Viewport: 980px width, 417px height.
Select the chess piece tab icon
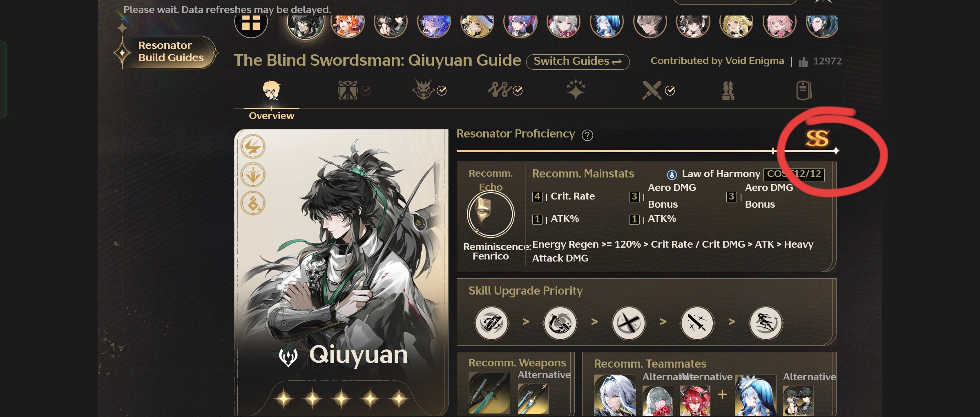click(x=728, y=90)
